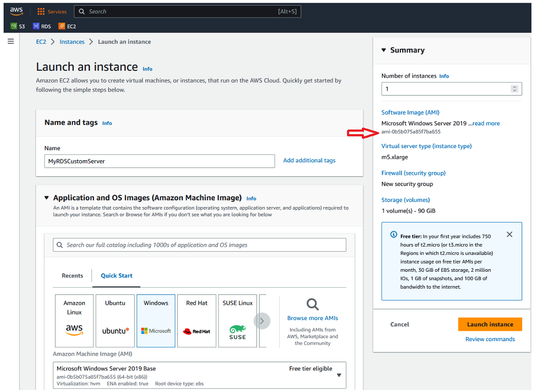Select the Amazon Linux AMI tile
534x392 pixels.
(x=74, y=321)
